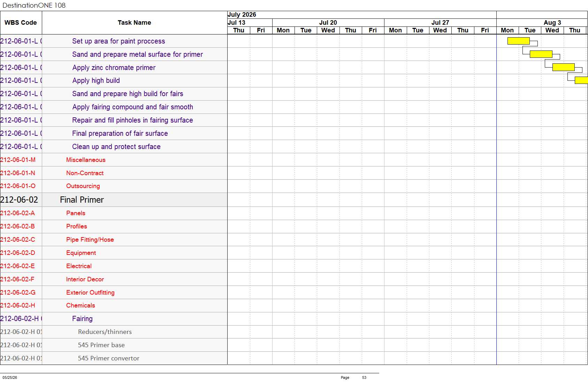Select the 'Apply high build' task name
The image size is (588, 382).
click(96, 80)
